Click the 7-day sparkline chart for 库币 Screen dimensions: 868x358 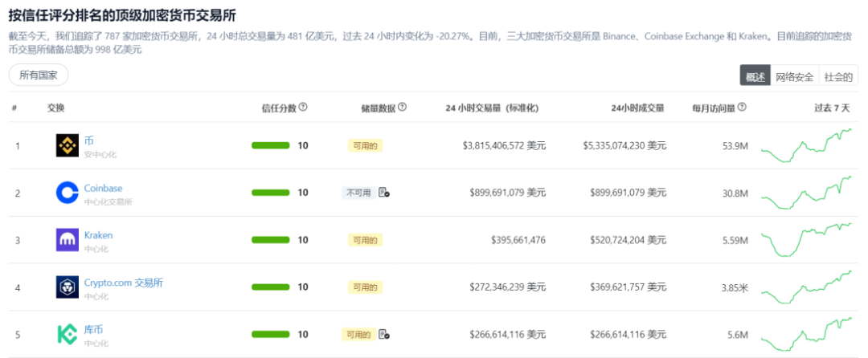click(807, 334)
